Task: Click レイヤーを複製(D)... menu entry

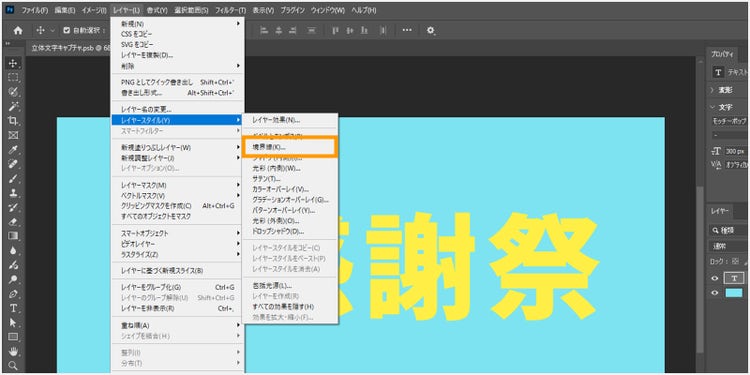Action: tap(178, 55)
